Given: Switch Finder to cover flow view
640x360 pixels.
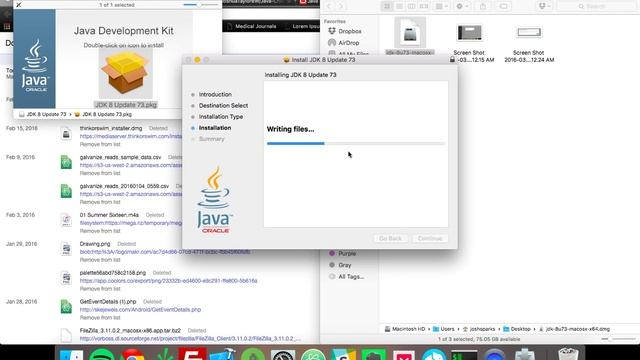Looking at the screenshot, I should tap(424, 6).
